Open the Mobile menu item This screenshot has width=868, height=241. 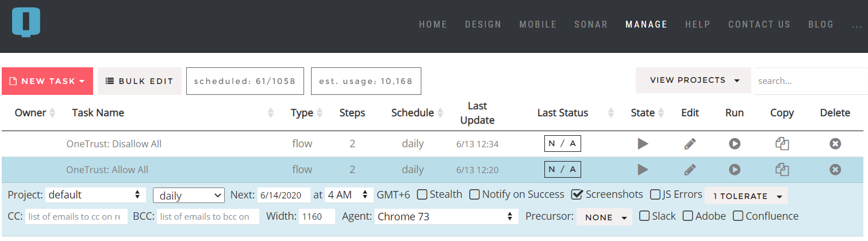click(538, 24)
